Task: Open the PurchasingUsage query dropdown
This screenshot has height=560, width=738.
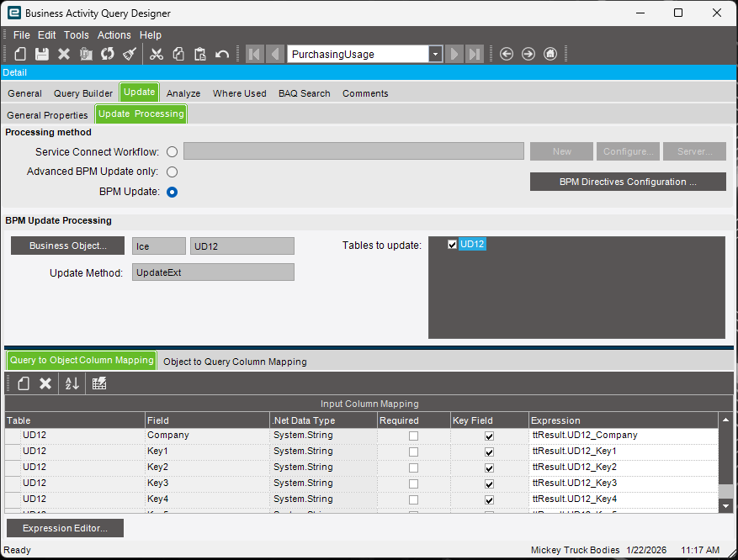Action: (x=435, y=54)
